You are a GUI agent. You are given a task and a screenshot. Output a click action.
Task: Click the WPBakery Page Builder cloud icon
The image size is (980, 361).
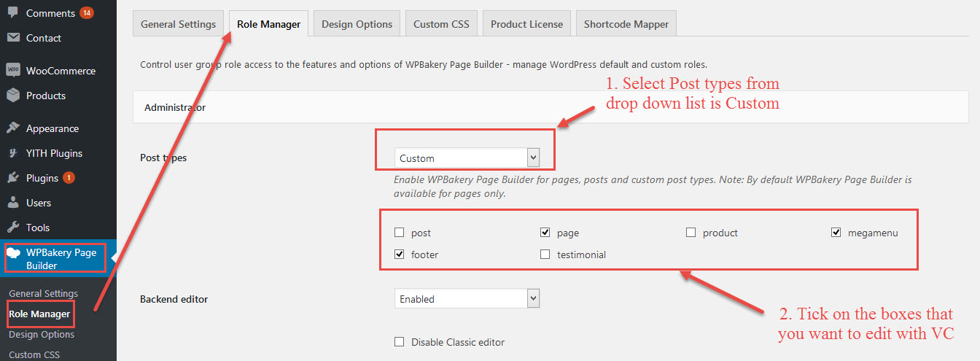pyautogui.click(x=13, y=252)
